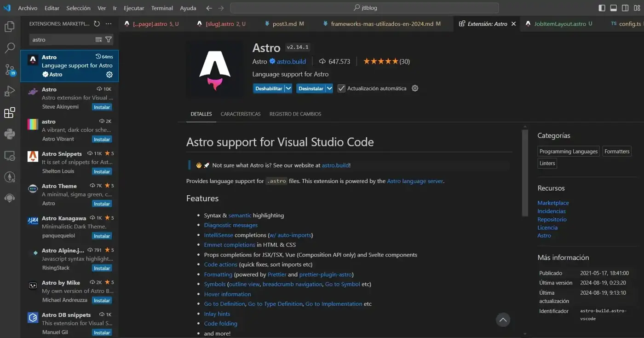
Task: Open the Customize Layout icon
Action: (x=637, y=8)
